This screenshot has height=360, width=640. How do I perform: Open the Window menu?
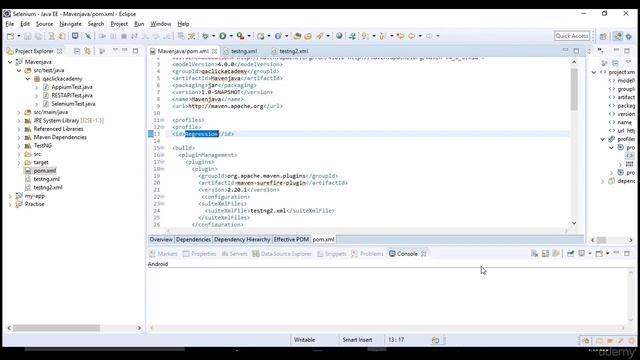161,24
